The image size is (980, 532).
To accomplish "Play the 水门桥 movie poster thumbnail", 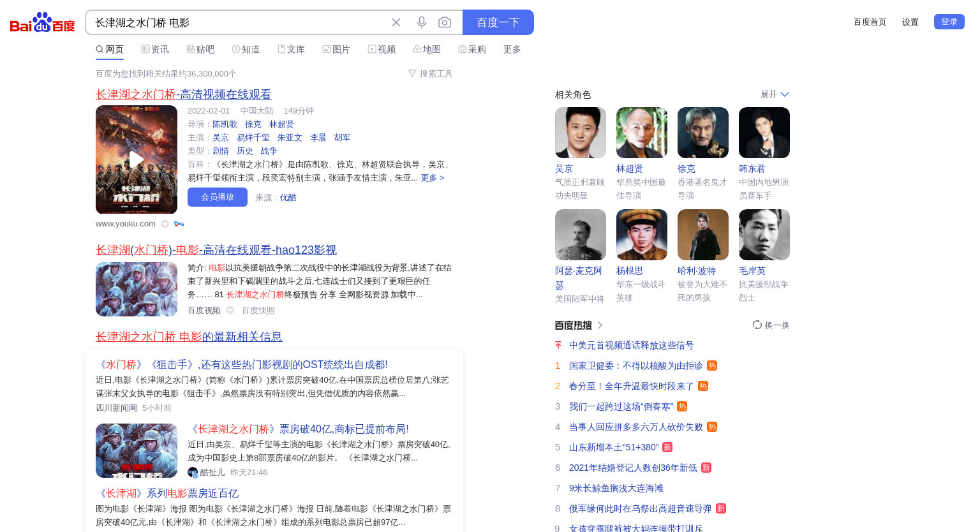I will pos(137,159).
